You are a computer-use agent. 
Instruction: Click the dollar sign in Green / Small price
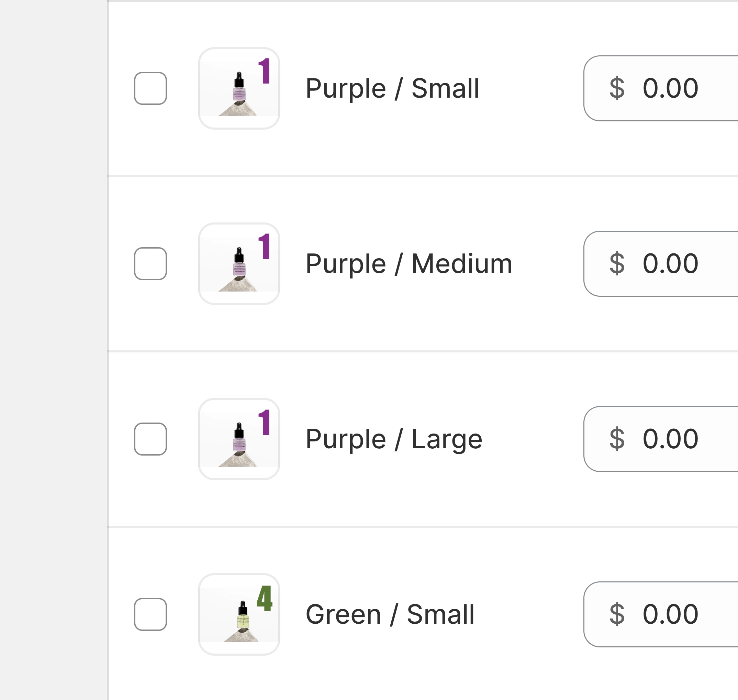click(x=617, y=614)
